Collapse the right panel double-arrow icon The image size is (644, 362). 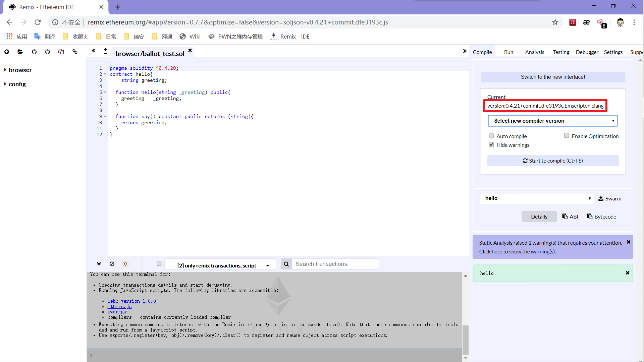tap(465, 51)
